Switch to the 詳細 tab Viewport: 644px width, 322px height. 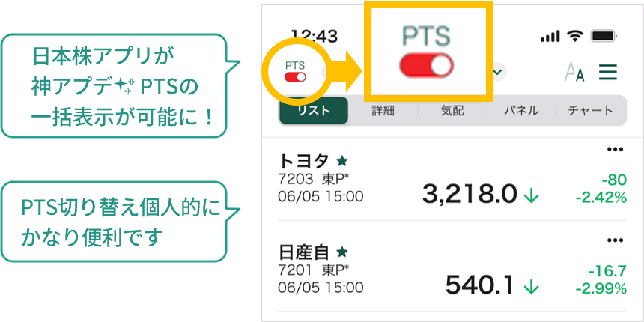pos(383,111)
